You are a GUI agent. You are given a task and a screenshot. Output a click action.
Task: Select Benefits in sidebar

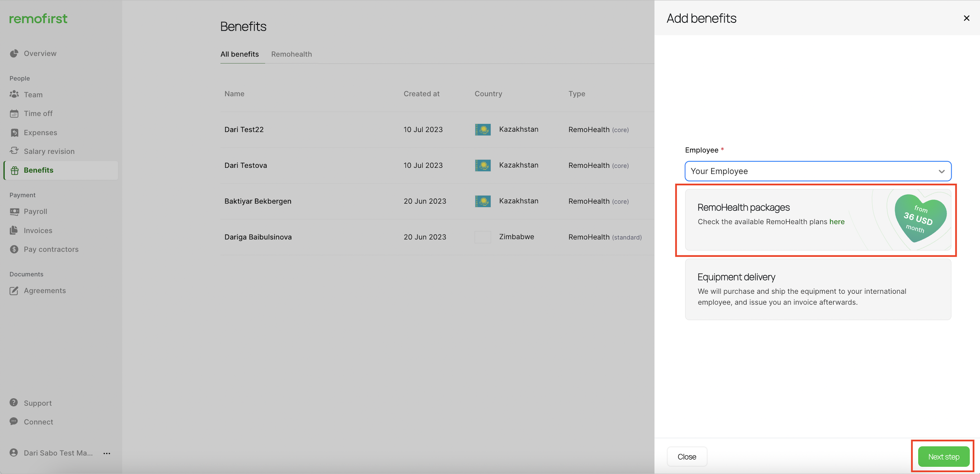point(61,170)
